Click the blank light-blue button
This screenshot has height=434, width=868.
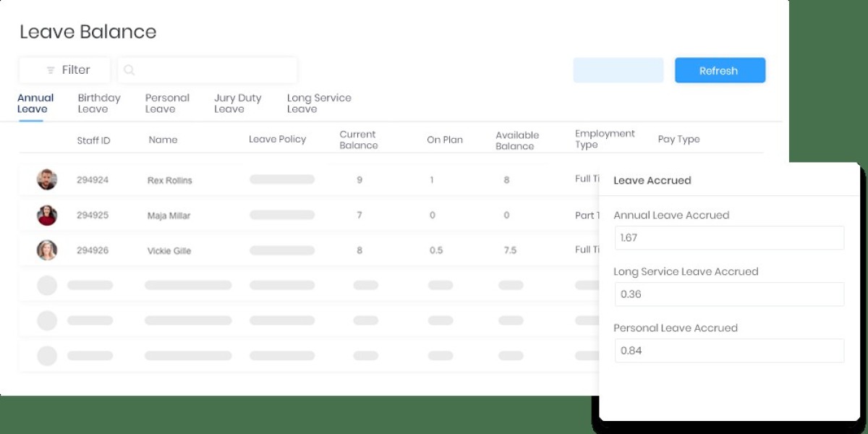[x=618, y=71]
